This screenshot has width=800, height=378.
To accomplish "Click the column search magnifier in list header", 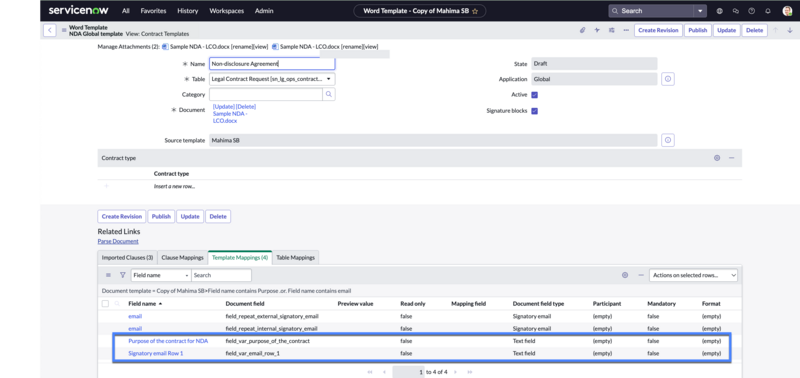I will click(117, 304).
